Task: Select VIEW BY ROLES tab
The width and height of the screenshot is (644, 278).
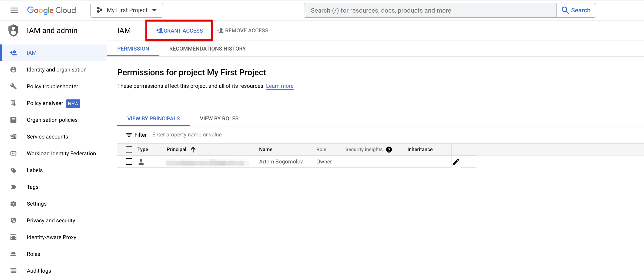Action: 219,119
